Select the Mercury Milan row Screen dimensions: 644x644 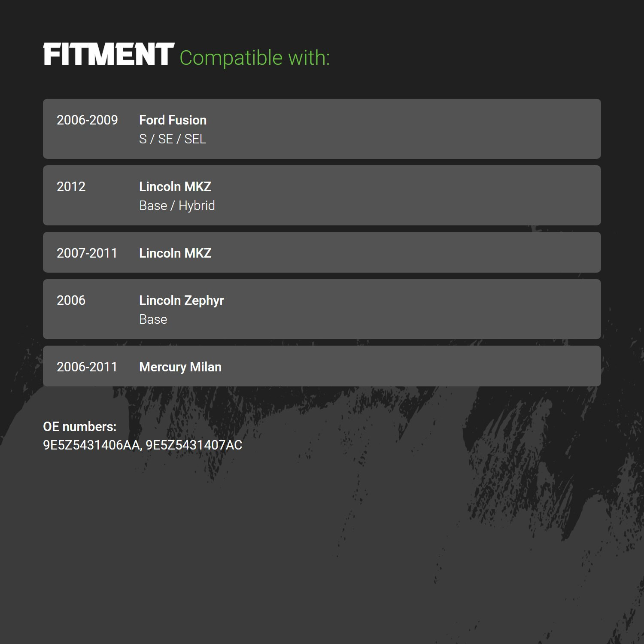[x=322, y=366]
